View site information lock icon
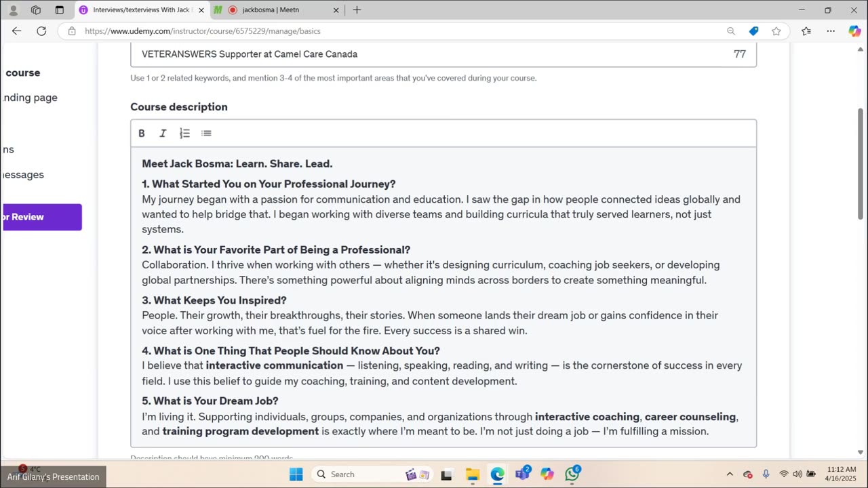Viewport: 868px width, 488px height. (72, 31)
